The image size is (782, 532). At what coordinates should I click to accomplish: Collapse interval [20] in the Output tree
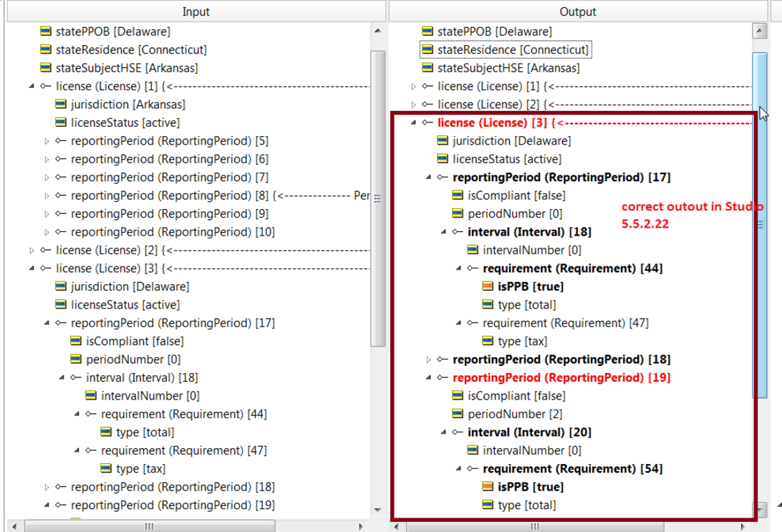coord(443,432)
